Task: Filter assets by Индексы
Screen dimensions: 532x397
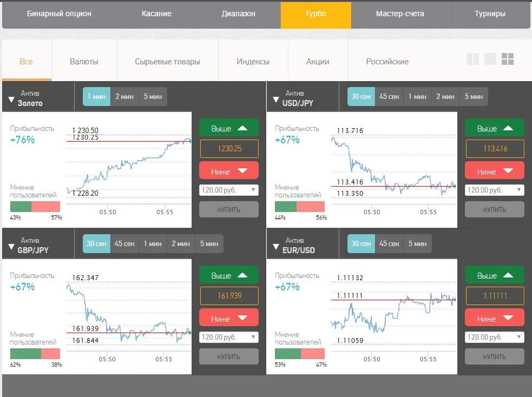Action: 253,61
